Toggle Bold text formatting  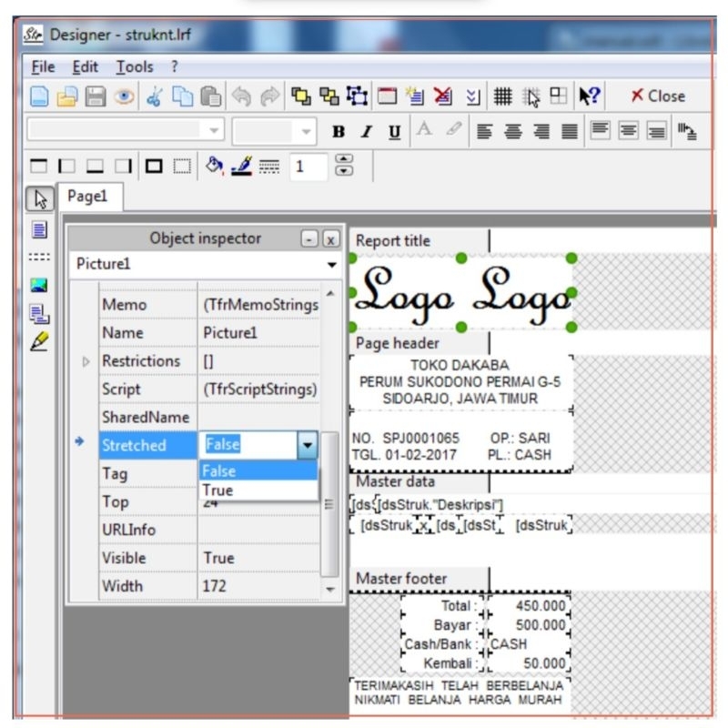coord(338,132)
